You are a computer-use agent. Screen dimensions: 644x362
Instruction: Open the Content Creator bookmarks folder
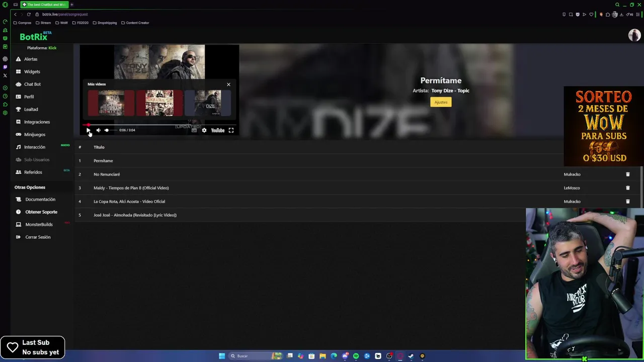point(135,23)
